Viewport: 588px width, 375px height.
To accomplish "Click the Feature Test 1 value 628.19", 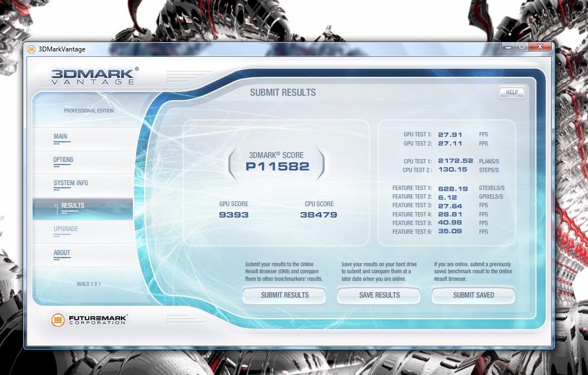I will (x=453, y=189).
